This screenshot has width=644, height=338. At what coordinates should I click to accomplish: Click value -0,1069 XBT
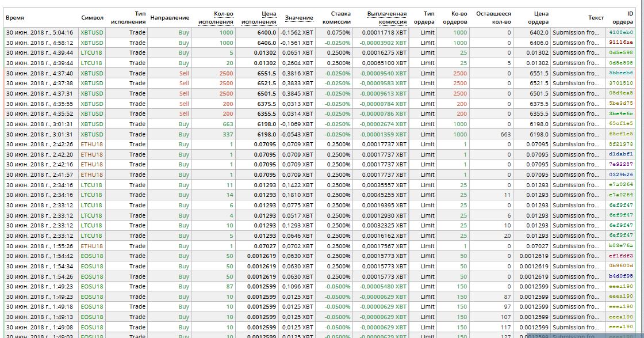(x=297, y=124)
